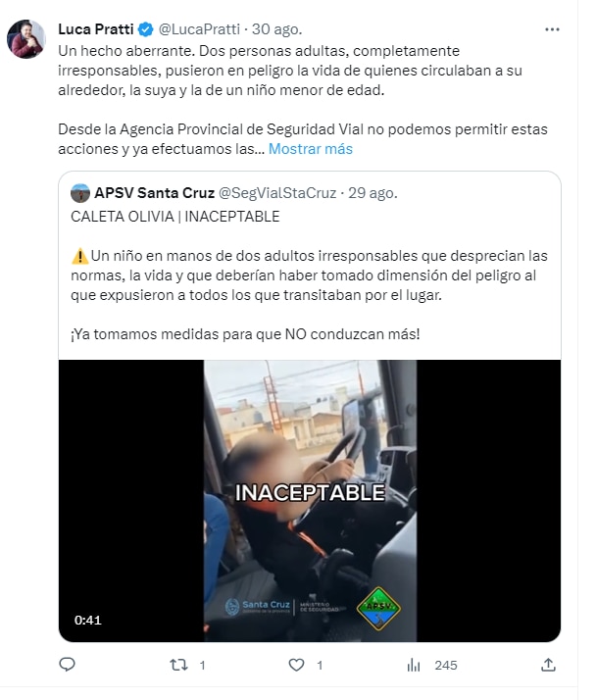Click the blue verified badge
The width and height of the screenshot is (596, 700).
(145, 29)
